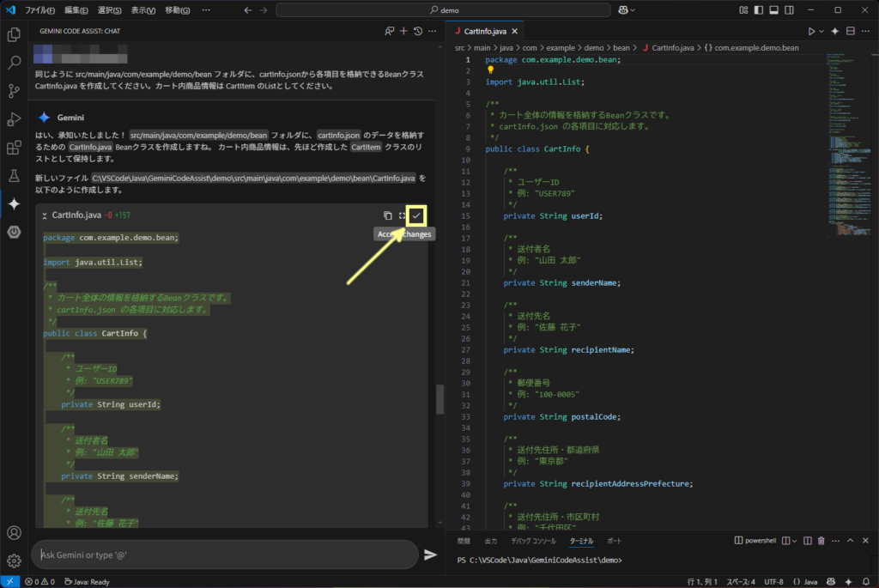Split the terminal panel
Image resolution: width=879 pixels, height=588 pixels.
[807, 541]
